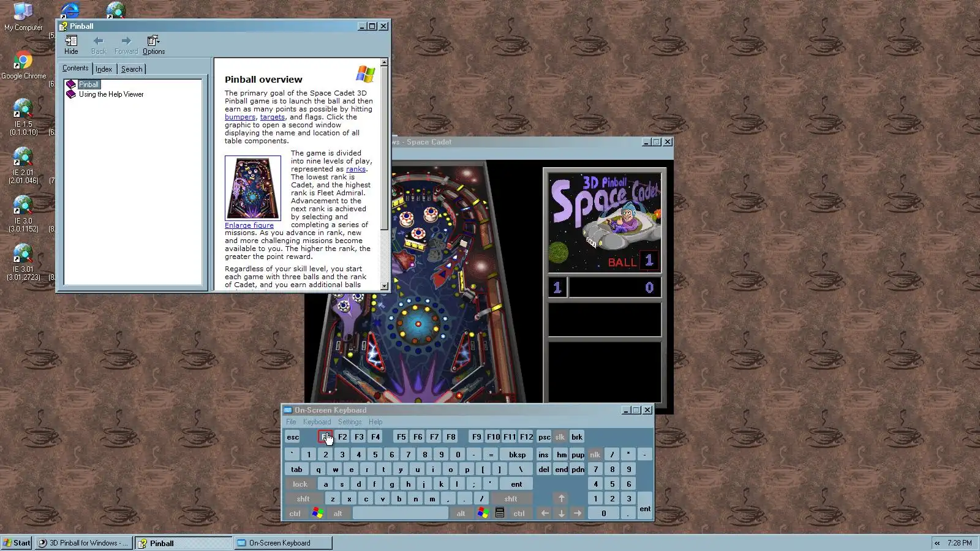The height and width of the screenshot is (551, 980).
Task: Switch to the Index tab
Action: (104, 69)
